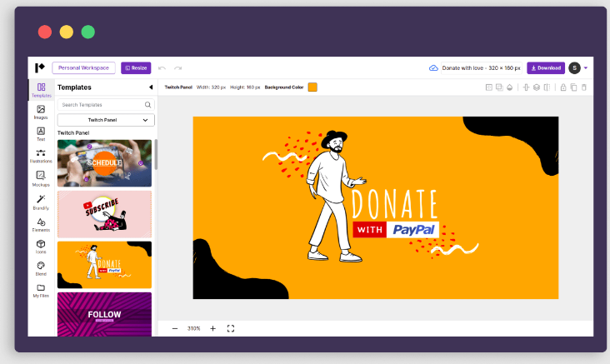The height and width of the screenshot is (364, 610).
Task: Click the Twitch Panel section heading
Action: [73, 133]
